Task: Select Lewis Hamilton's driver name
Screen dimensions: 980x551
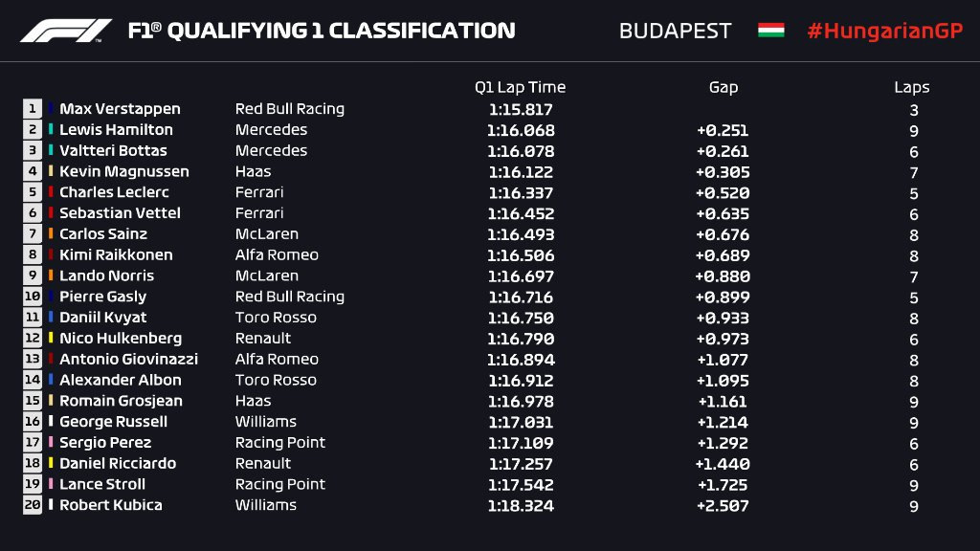Action: 116,129
